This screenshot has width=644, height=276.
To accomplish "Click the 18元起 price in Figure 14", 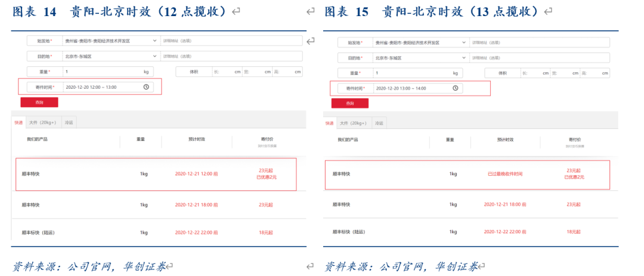I will (x=265, y=232).
